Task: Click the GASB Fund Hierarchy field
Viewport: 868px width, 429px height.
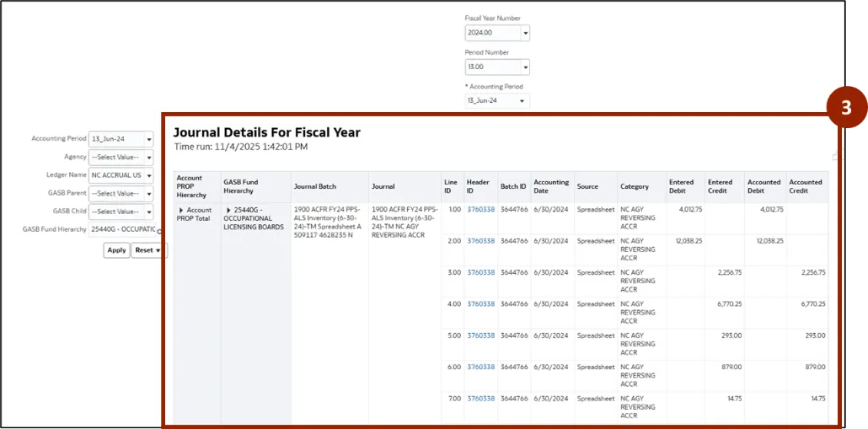Action: (x=123, y=230)
